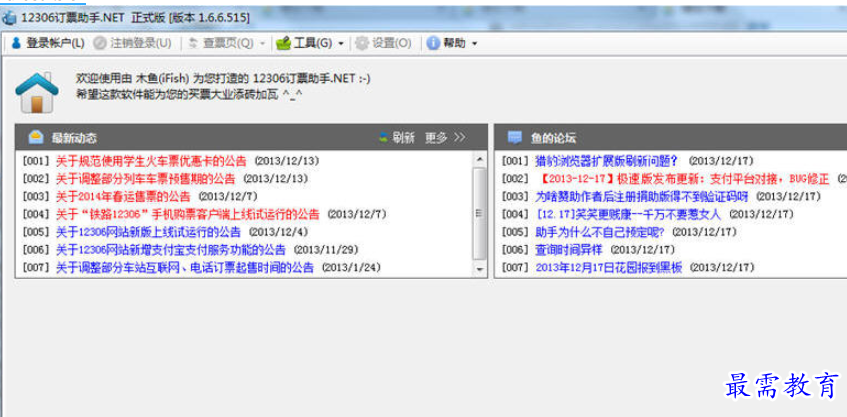The width and height of the screenshot is (847, 417).
Task: Open forum post 猎豹浏览器扩展版刷新问题?
Action: tap(607, 161)
